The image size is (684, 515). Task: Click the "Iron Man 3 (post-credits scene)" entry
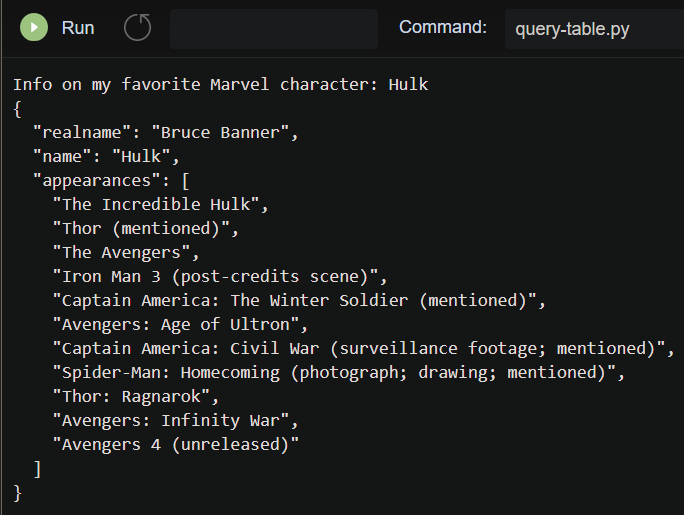(219, 276)
